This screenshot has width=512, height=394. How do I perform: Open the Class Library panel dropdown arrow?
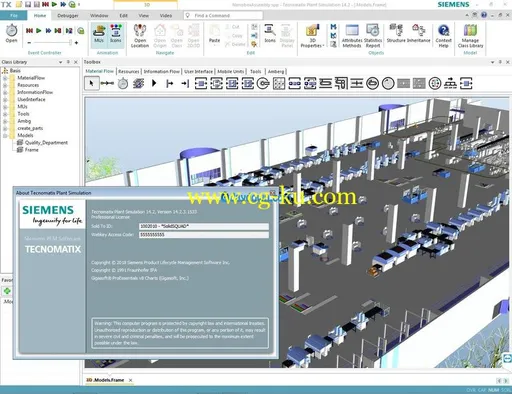[x=61, y=62]
